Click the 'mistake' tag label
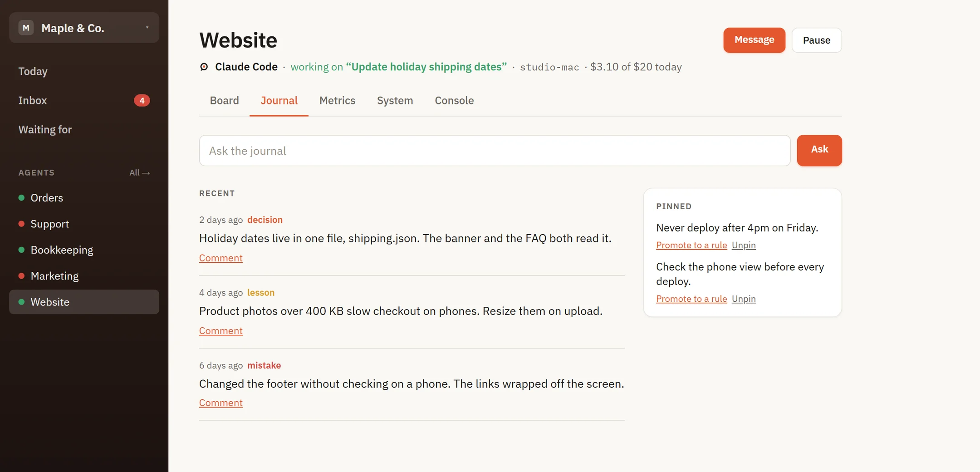Image resolution: width=980 pixels, height=472 pixels. [264, 365]
